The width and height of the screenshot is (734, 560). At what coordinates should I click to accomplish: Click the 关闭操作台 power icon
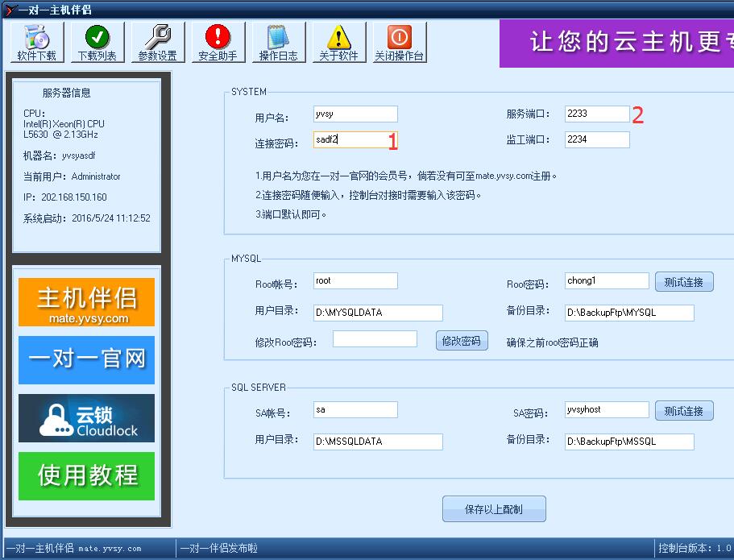click(399, 43)
